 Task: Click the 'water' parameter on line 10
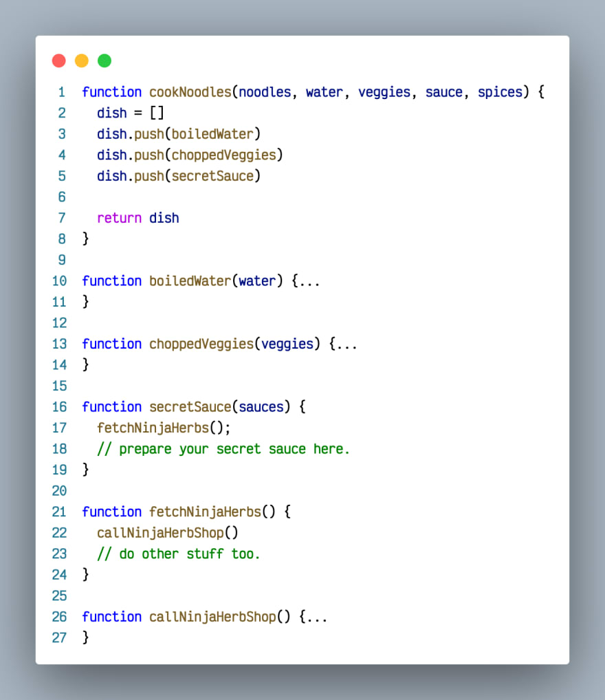pyautogui.click(x=257, y=281)
